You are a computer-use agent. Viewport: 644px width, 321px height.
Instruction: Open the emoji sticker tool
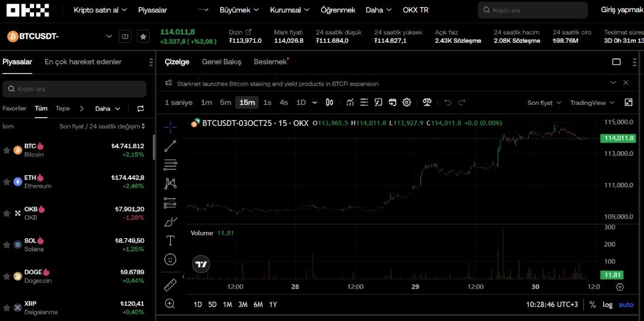point(170,259)
